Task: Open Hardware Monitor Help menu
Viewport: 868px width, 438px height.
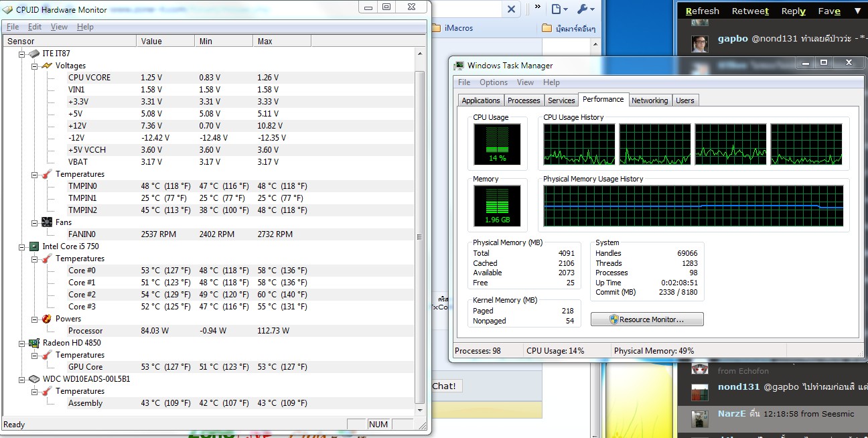Action: point(85,27)
